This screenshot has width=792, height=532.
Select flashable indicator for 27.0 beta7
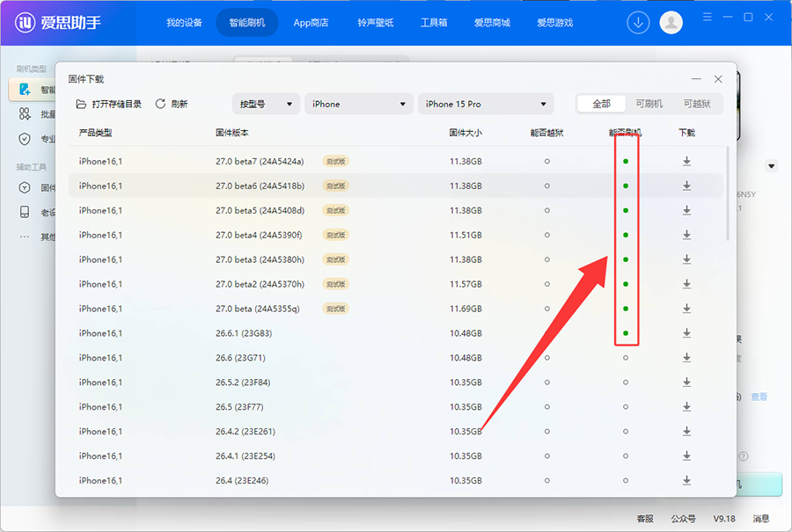coord(626,162)
